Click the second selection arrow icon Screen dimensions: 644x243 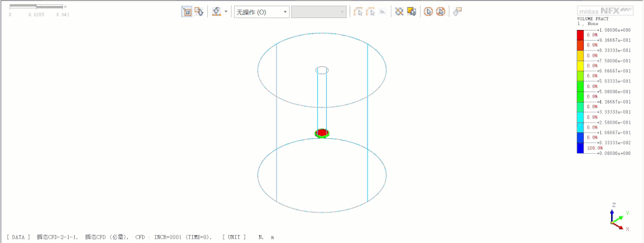click(x=199, y=11)
